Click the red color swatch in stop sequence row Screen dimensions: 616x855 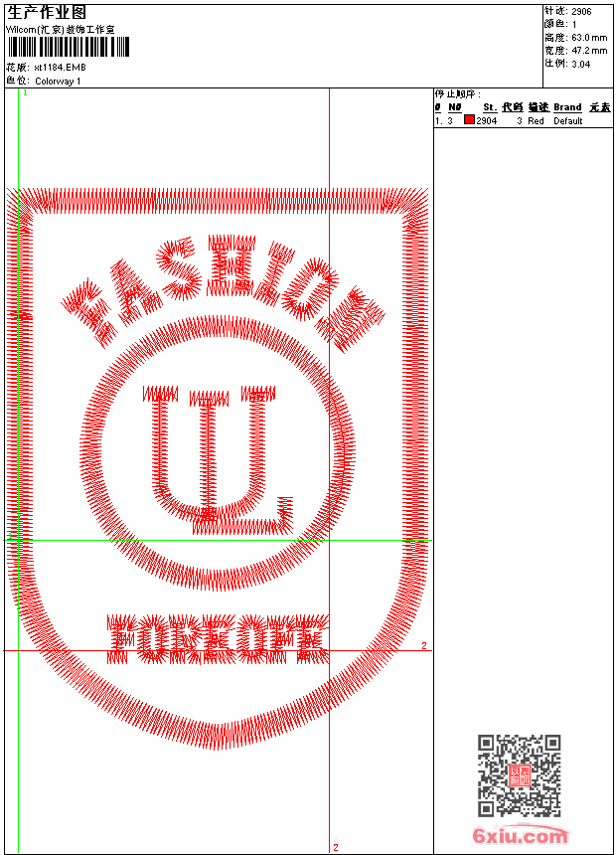click(469, 120)
